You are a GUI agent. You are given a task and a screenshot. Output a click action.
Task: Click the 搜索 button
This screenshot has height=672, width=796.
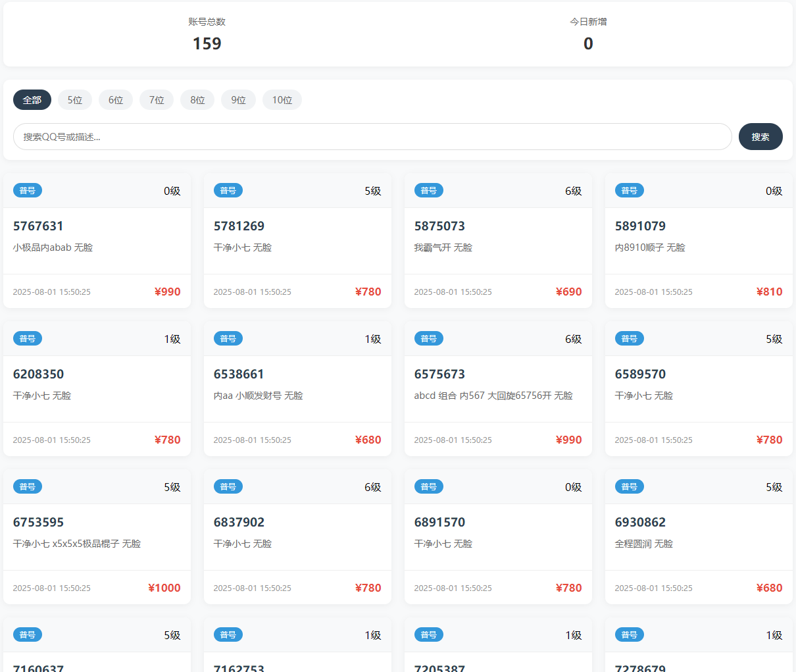coord(760,137)
